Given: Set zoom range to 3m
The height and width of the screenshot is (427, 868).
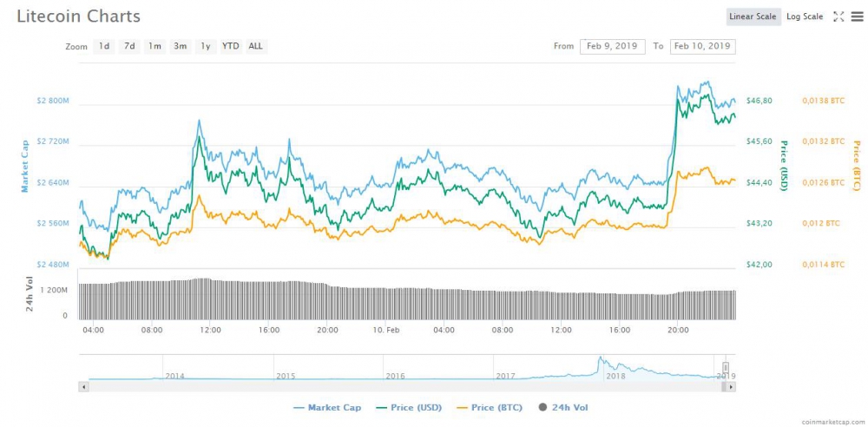Looking at the screenshot, I should click(x=180, y=47).
